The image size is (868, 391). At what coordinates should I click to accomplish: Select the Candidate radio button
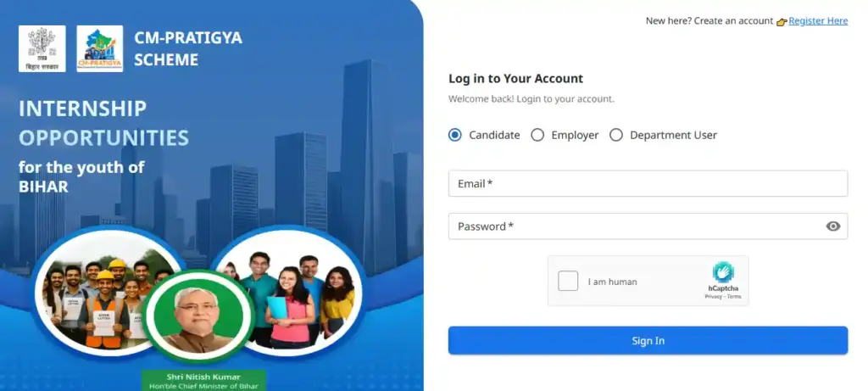pos(455,135)
